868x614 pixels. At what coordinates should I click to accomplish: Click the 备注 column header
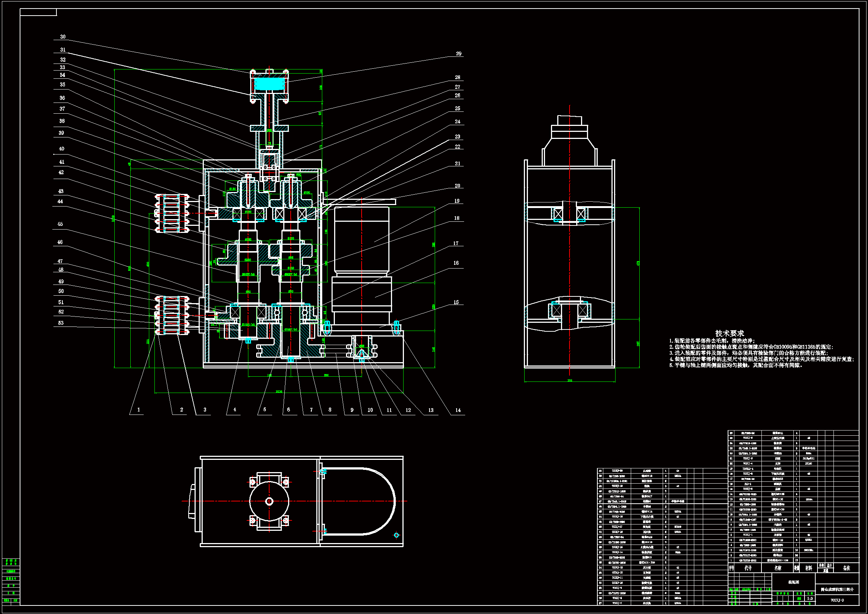(x=846, y=568)
